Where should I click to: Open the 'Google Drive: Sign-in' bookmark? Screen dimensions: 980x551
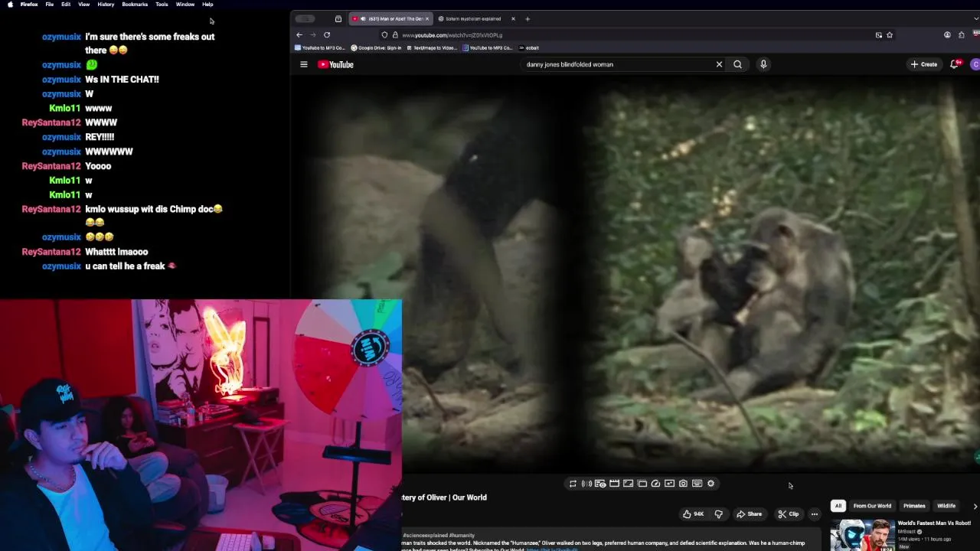pos(376,47)
